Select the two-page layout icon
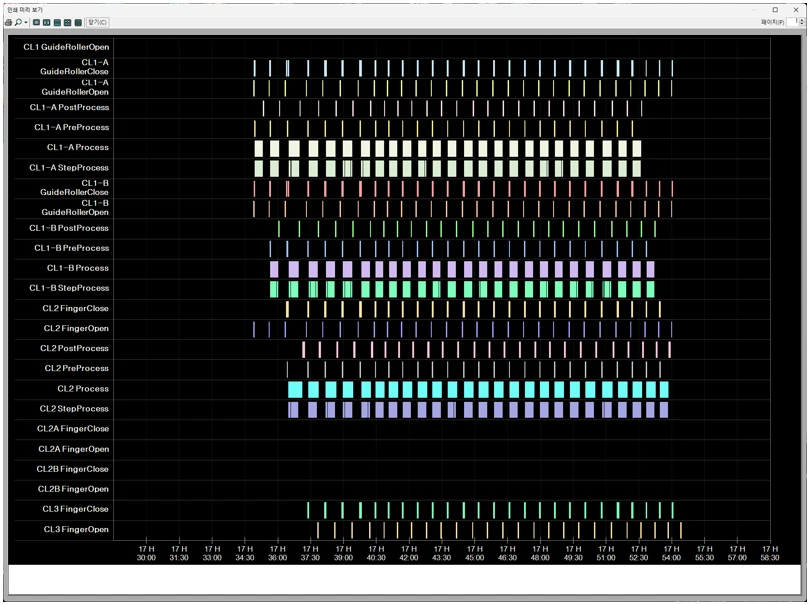Image resolution: width=810 pixels, height=605 pixels. click(x=46, y=22)
